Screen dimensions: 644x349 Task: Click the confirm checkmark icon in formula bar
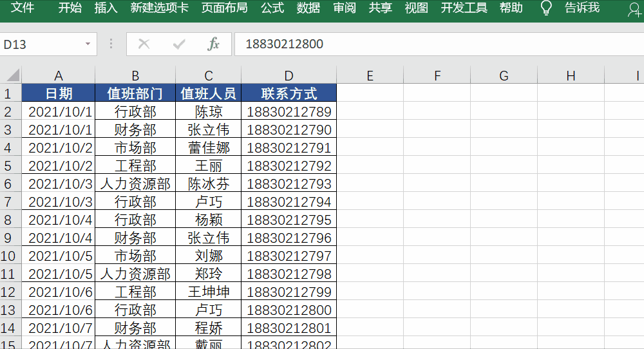(x=179, y=44)
